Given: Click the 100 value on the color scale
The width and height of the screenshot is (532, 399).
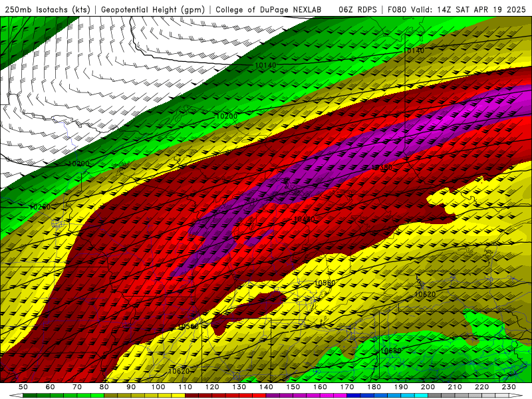Looking at the screenshot, I should [158, 387].
